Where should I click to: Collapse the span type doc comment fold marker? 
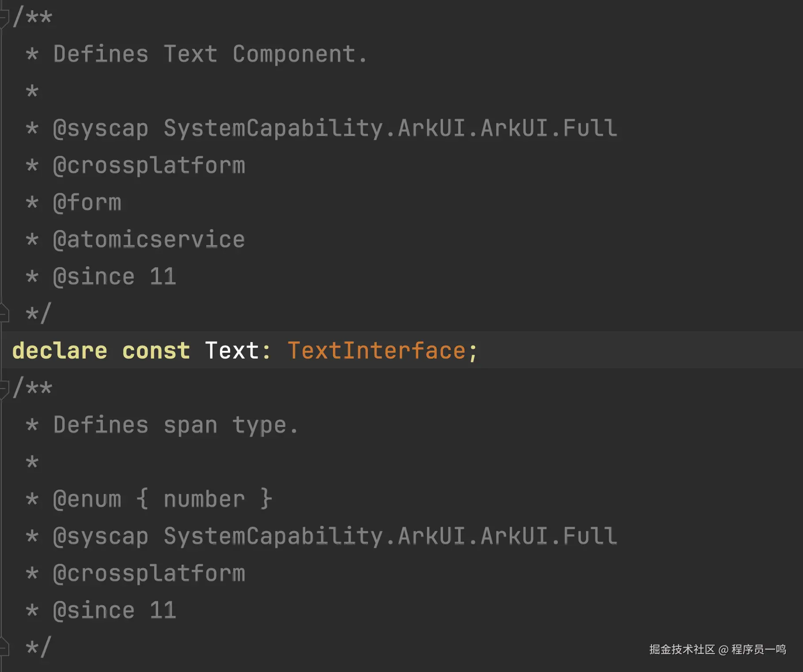(x=4, y=389)
